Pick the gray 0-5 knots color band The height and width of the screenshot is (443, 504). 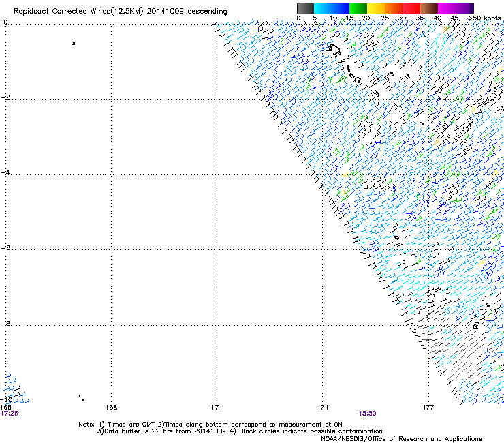[305, 8]
